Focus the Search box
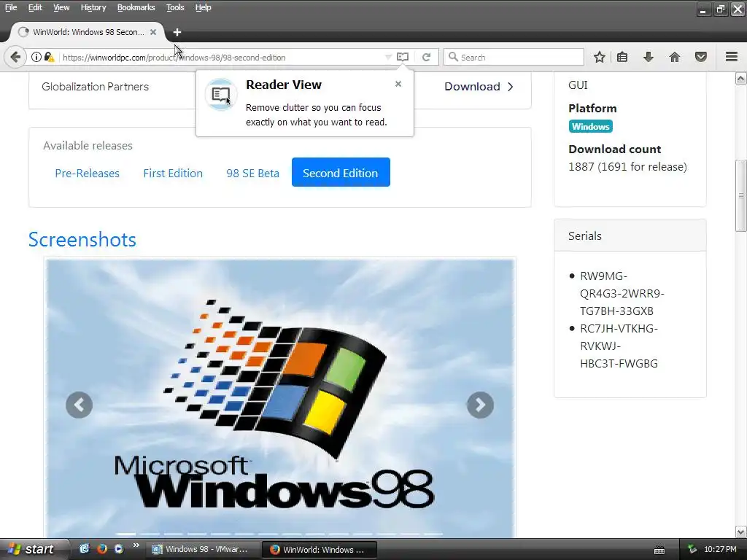The width and height of the screenshot is (747, 560). click(514, 57)
